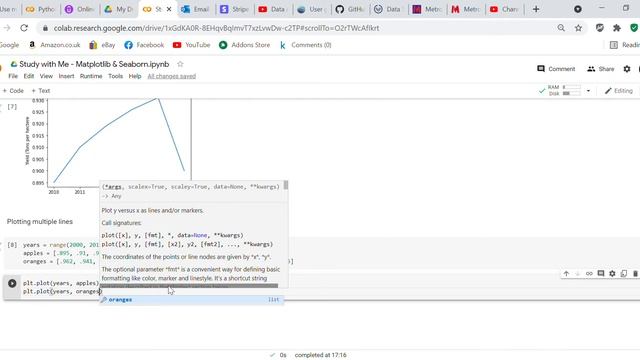Open cell editor settings gear

(612, 273)
